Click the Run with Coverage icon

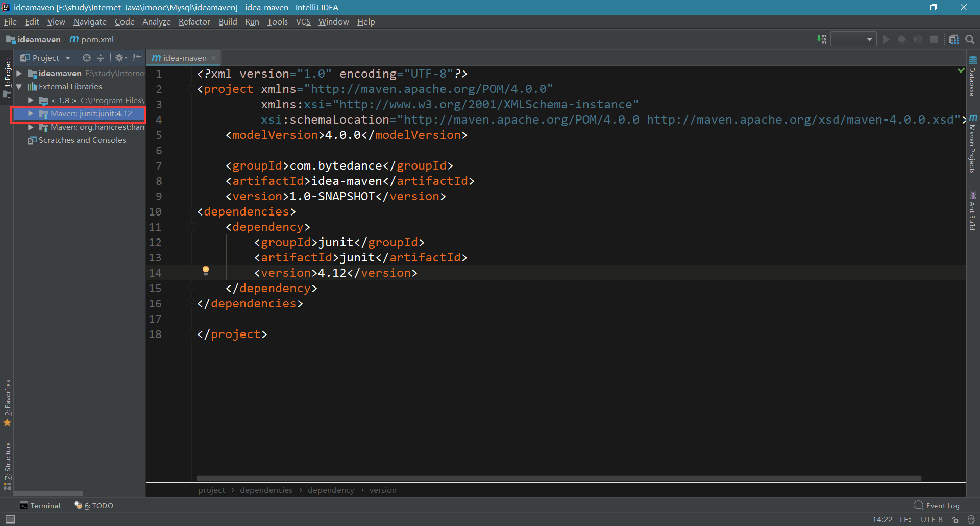(x=918, y=39)
